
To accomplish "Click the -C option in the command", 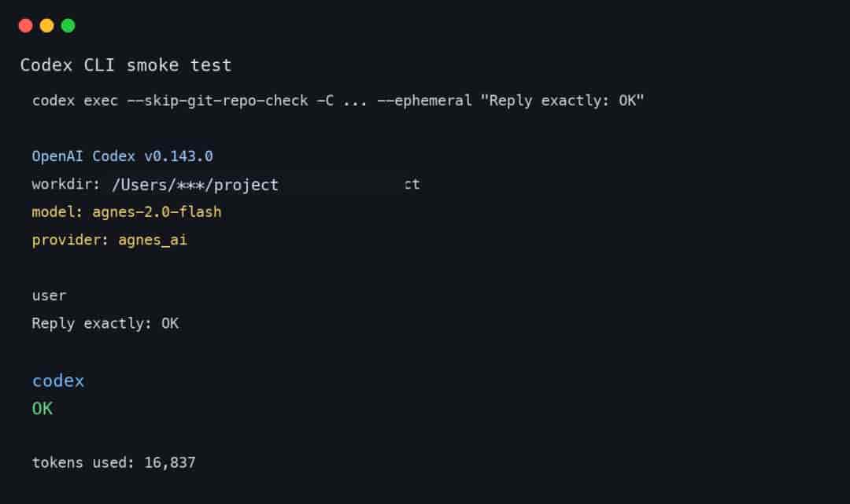I will pos(325,101).
